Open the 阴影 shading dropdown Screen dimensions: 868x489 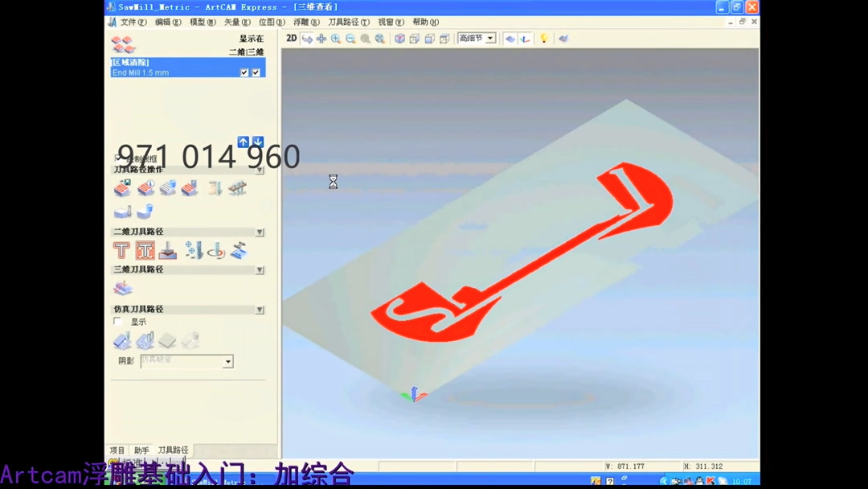[227, 360]
